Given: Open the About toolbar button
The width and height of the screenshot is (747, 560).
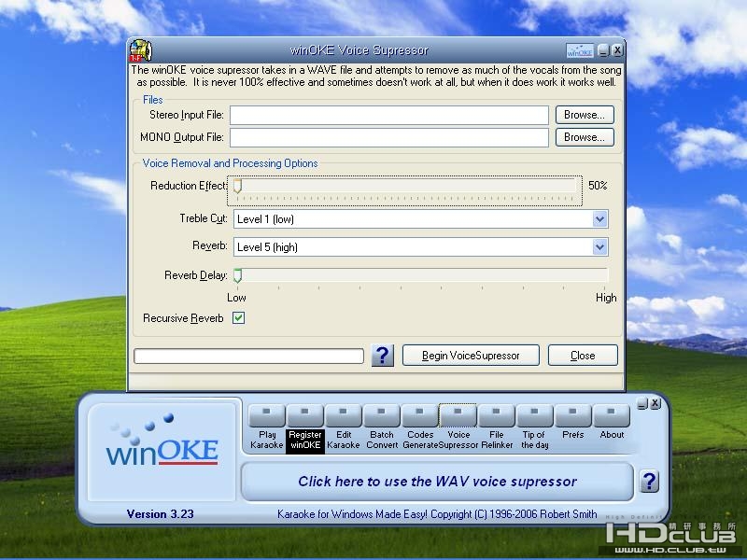Looking at the screenshot, I should click(612, 415).
